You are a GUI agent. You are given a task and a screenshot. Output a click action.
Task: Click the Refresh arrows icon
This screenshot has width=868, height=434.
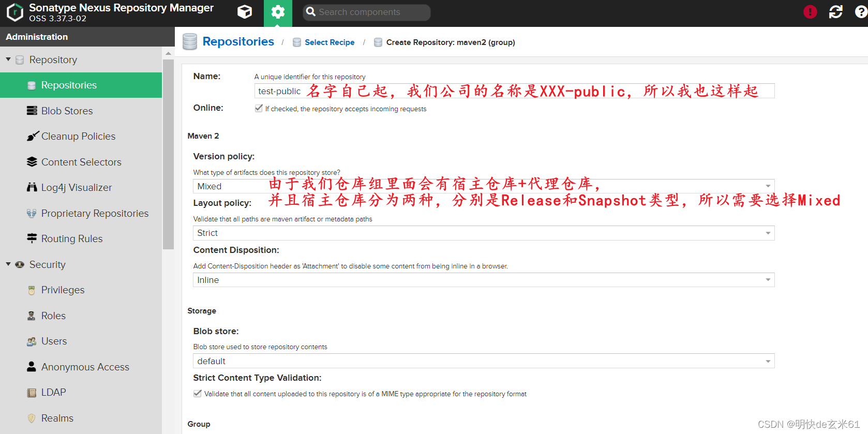click(x=836, y=12)
